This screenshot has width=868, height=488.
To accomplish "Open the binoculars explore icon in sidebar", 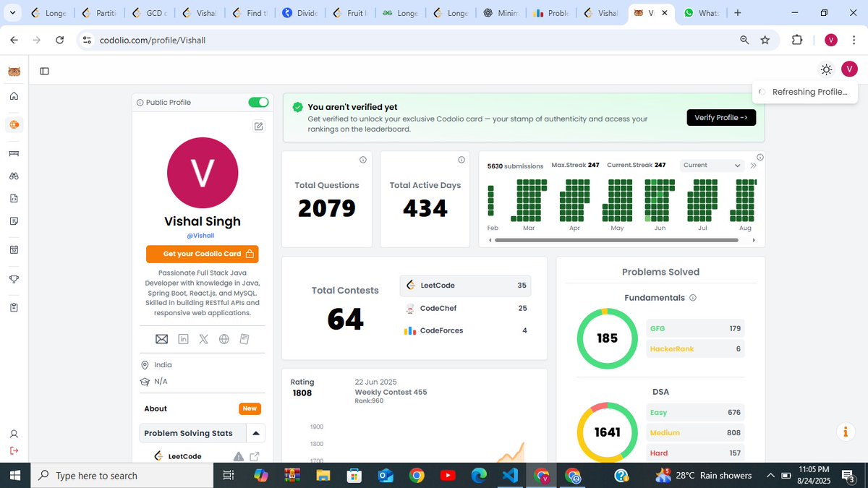I will 14,176.
